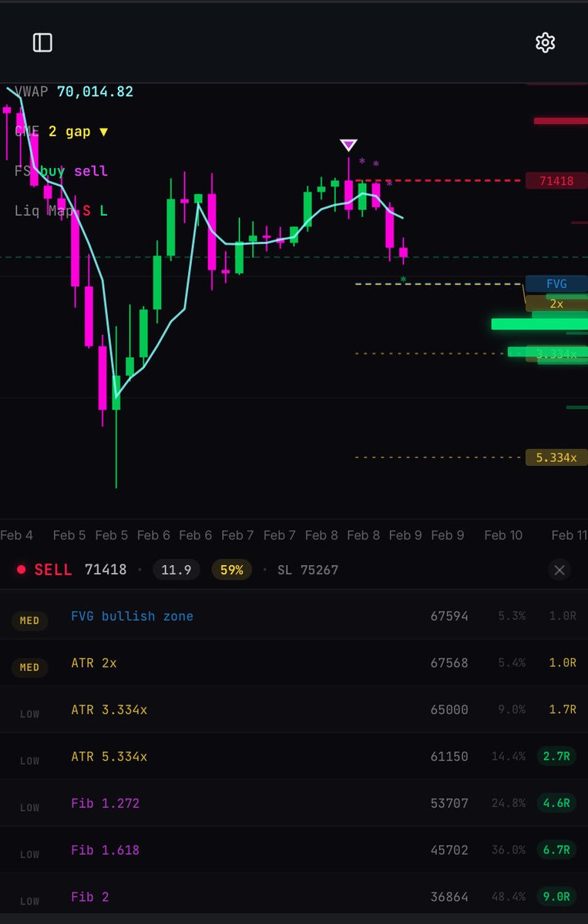Click the VWAP value 70,014.82
Screen dimensions: 588x924
point(95,92)
